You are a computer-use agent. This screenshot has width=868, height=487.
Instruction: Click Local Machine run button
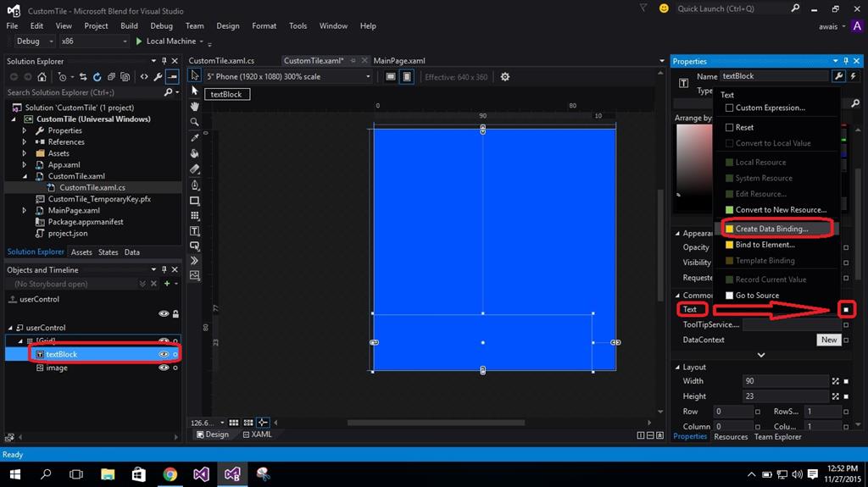click(x=170, y=42)
